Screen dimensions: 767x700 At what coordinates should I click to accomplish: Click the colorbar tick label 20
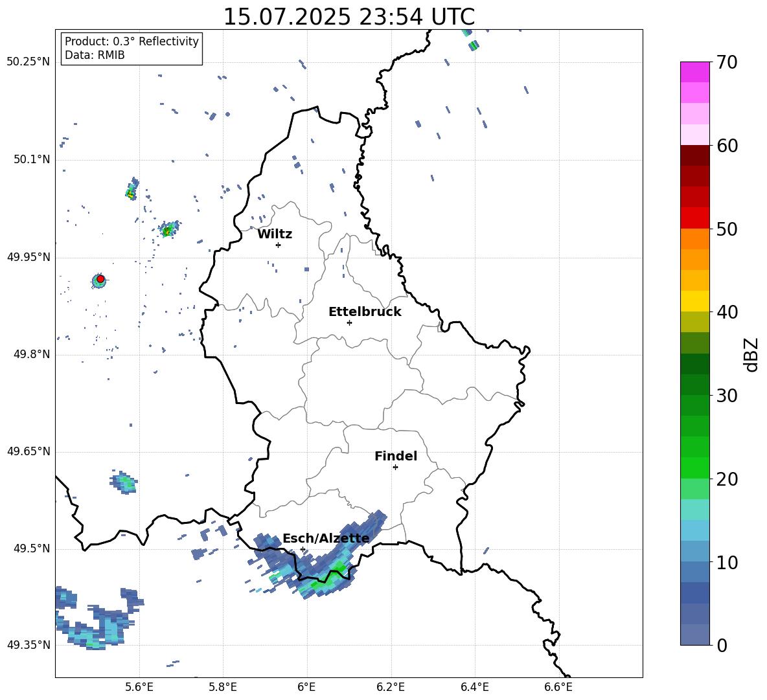(x=727, y=479)
